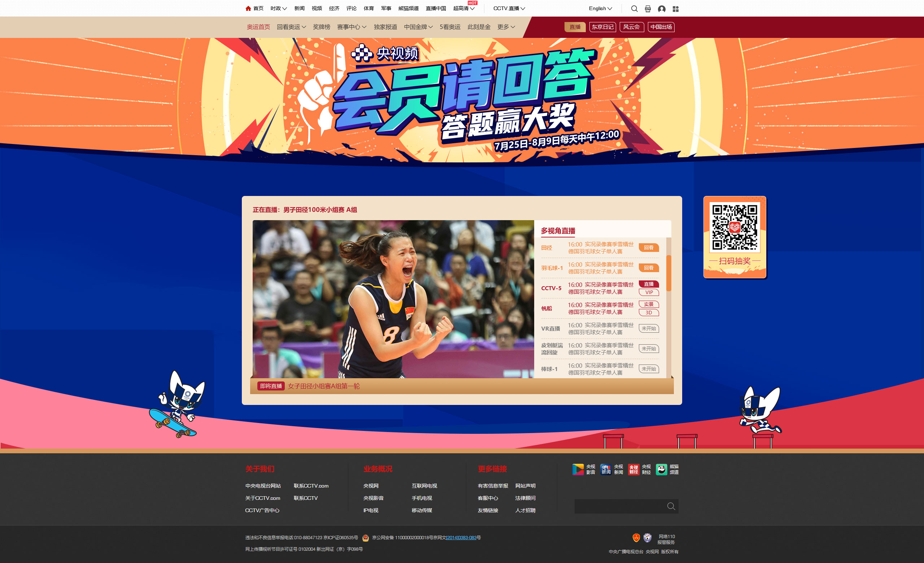Click 实景 button in the 帆船 row
This screenshot has height=563, width=924.
649,304
